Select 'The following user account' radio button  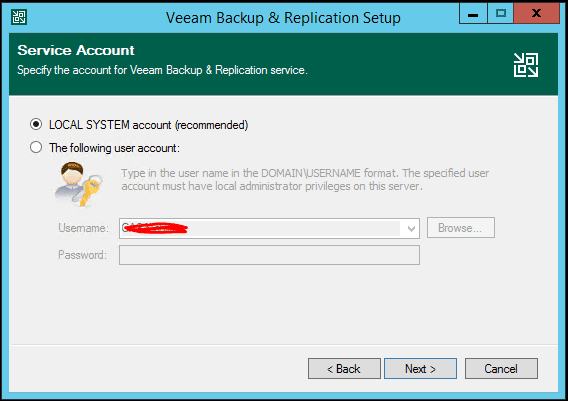pyautogui.click(x=36, y=147)
